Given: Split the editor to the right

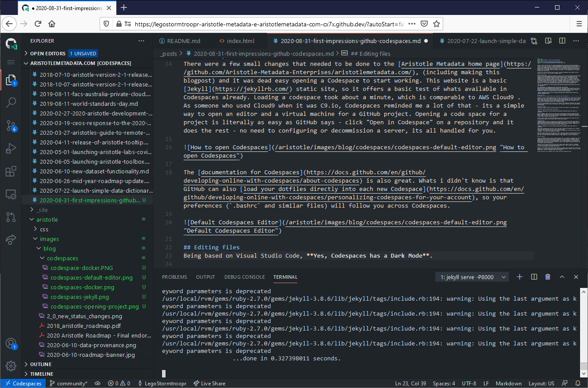Looking at the screenshot, I should point(562,41).
